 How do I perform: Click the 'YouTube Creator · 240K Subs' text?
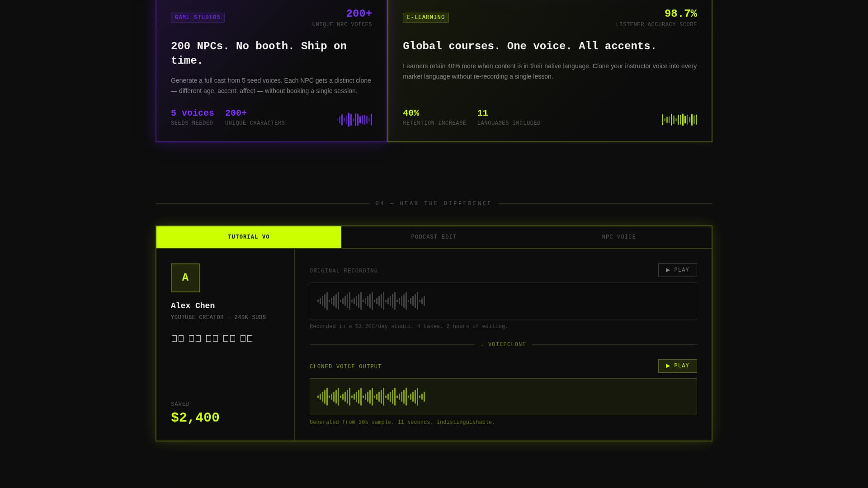click(218, 318)
